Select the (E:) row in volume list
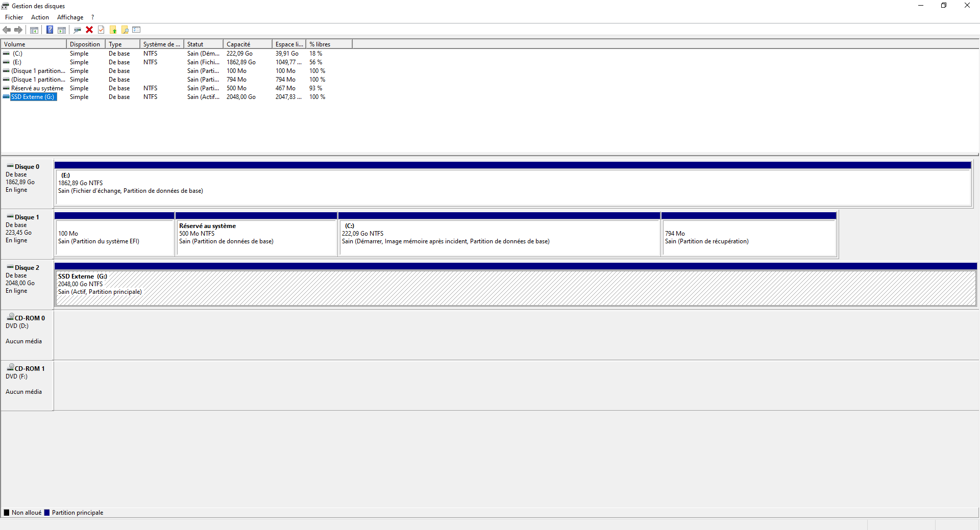 click(x=177, y=62)
